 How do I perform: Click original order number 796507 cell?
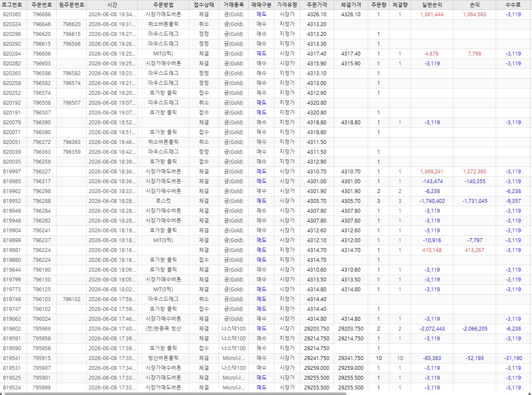pyautogui.click(x=71, y=102)
